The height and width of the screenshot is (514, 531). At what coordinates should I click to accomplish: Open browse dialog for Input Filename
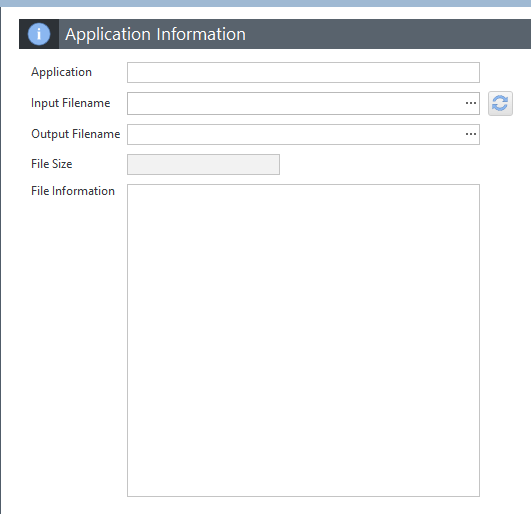pyautogui.click(x=471, y=103)
